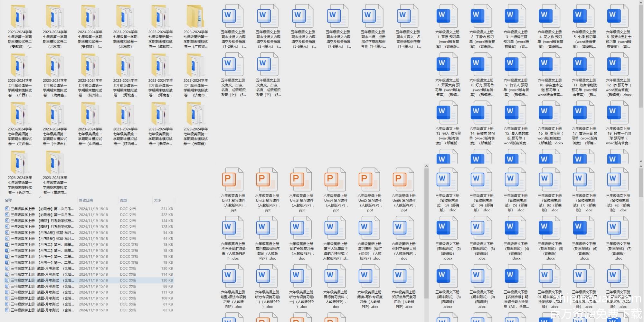Click the 134 KB size cell
This screenshot has width=644, height=322.
coord(167,221)
